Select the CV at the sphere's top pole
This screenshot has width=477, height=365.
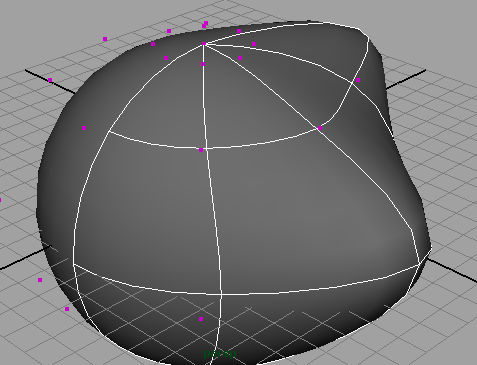coord(204,44)
